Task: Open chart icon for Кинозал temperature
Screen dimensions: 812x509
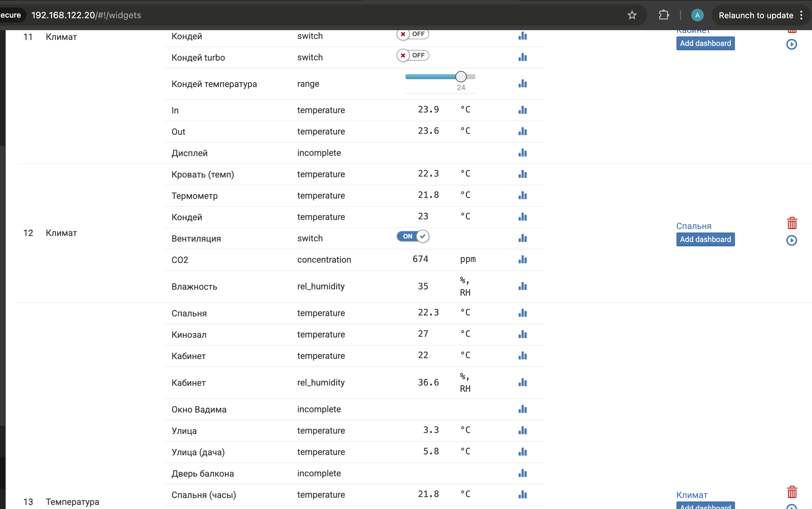Action: 523,334
